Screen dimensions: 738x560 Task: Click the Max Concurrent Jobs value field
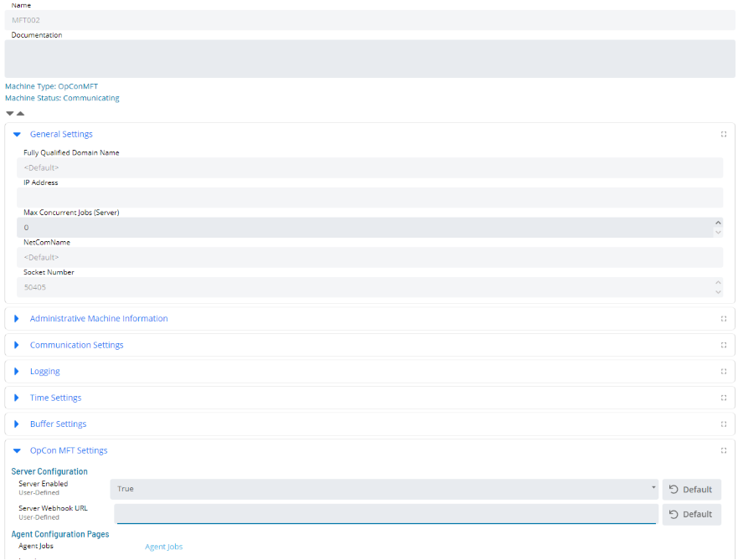pyautogui.click(x=365, y=228)
